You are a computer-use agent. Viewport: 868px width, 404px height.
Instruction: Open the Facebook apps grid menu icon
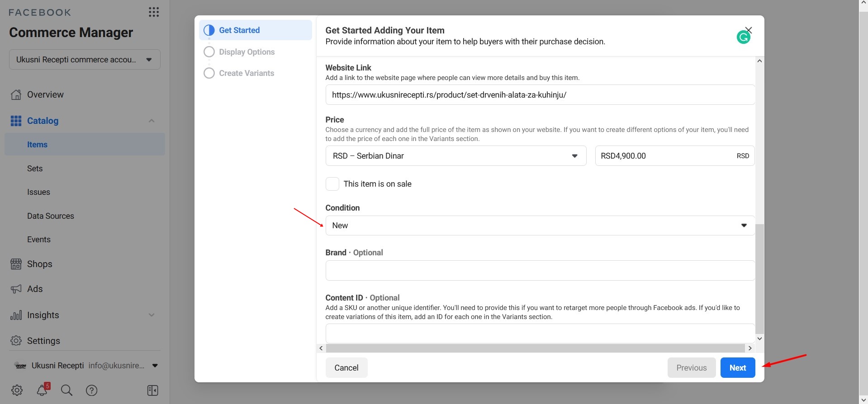click(154, 12)
